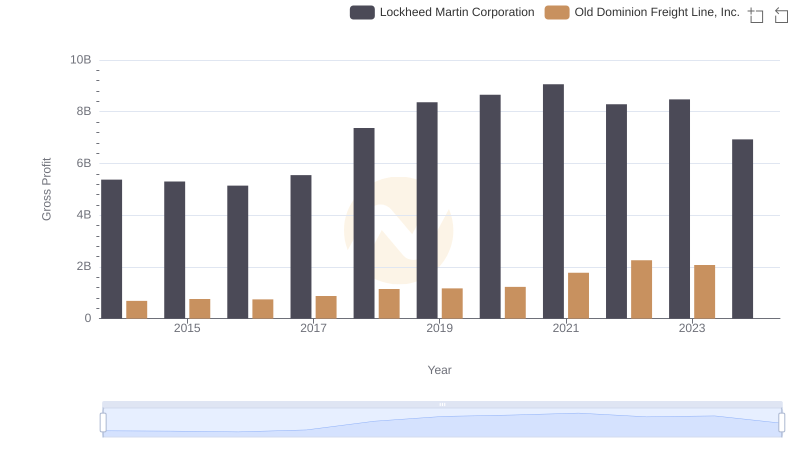The height and width of the screenshot is (461, 800).
Task: Click the 2021 Lockheed Martin dark bar
Action: [554, 201]
